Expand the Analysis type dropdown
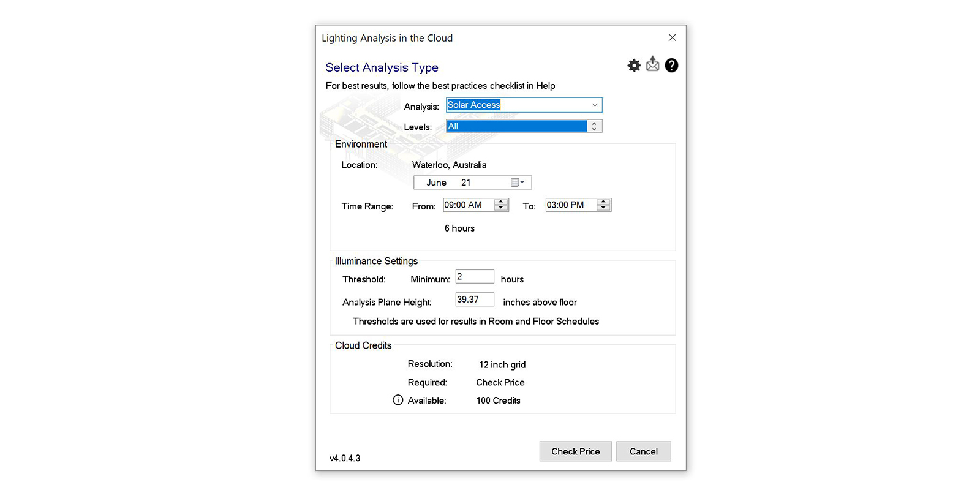980x490 pixels. 594,105
